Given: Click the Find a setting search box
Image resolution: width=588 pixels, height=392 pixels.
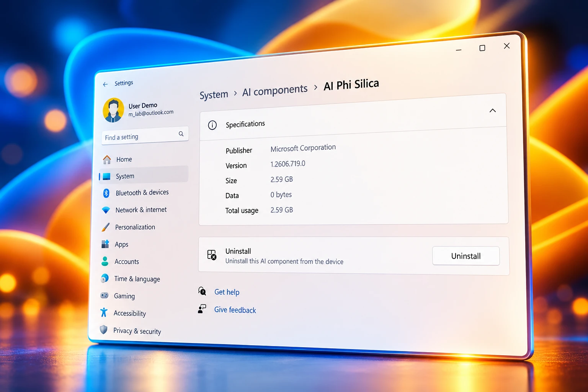Looking at the screenshot, I should [x=145, y=136].
